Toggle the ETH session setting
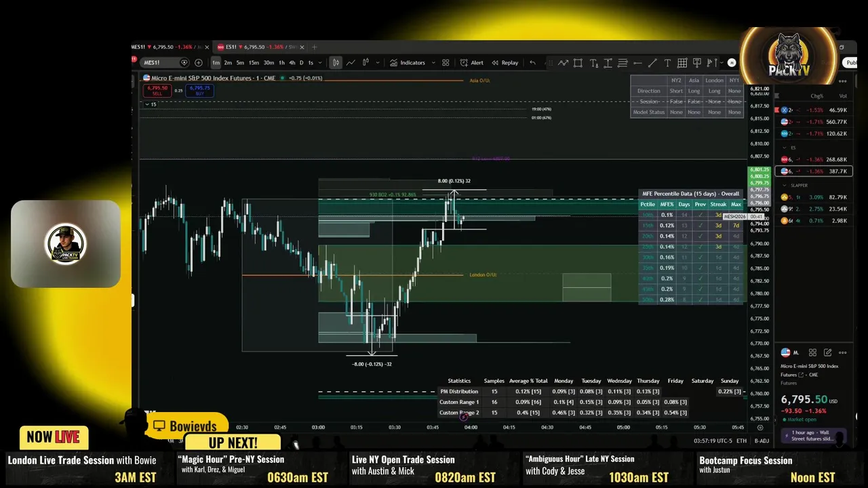Image resolution: width=868 pixels, height=488 pixels. pos(742,441)
